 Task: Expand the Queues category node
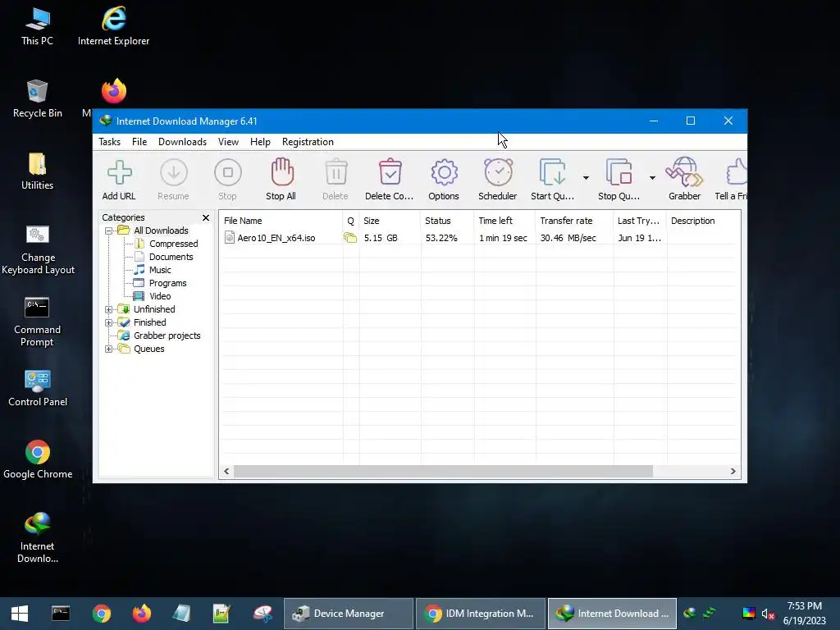pos(109,349)
